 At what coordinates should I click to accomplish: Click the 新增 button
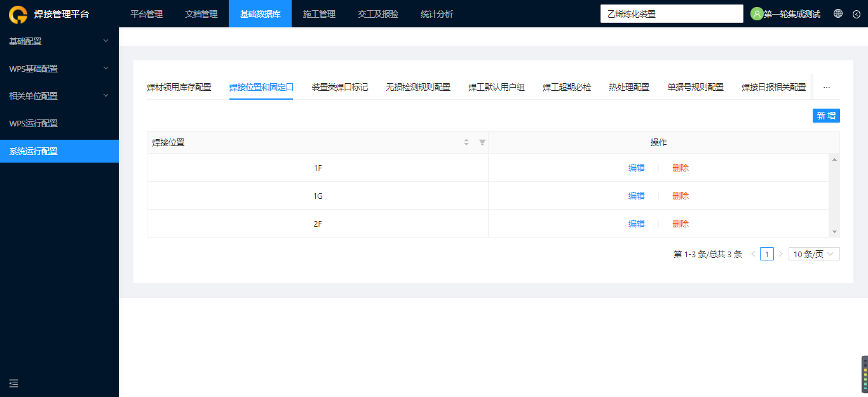pyautogui.click(x=826, y=116)
